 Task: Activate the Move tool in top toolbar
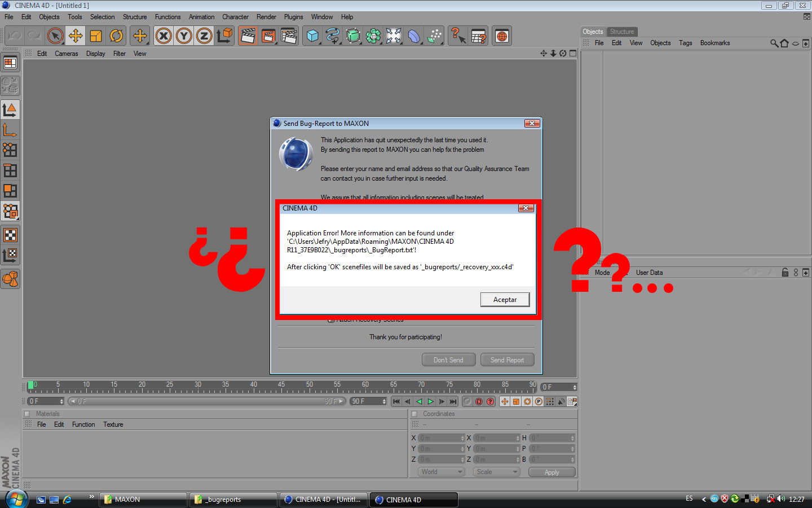(x=76, y=36)
